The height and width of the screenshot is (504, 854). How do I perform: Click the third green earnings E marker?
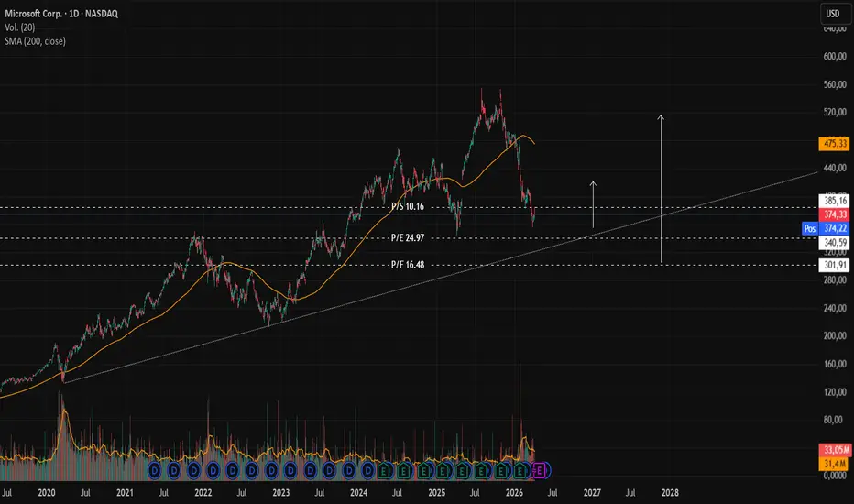click(x=423, y=470)
